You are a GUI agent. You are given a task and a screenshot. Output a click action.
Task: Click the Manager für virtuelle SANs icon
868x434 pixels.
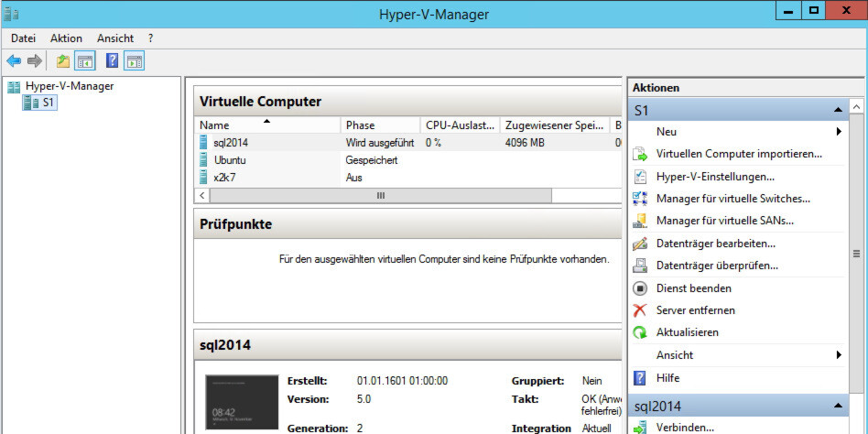click(x=640, y=221)
